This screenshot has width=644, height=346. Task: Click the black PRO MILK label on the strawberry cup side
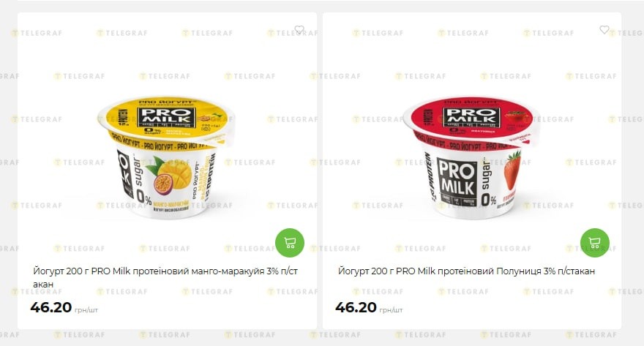[x=457, y=181]
